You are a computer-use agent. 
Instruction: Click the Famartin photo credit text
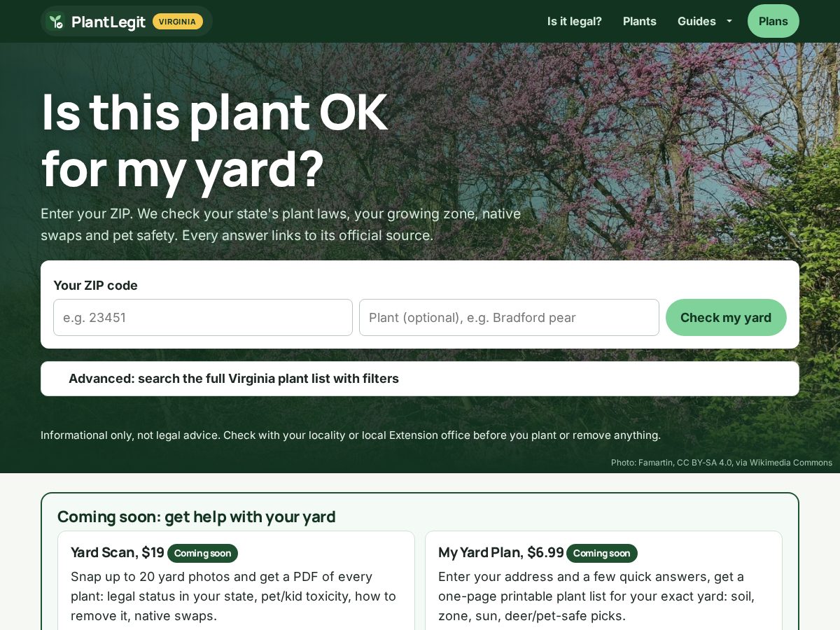(722, 463)
